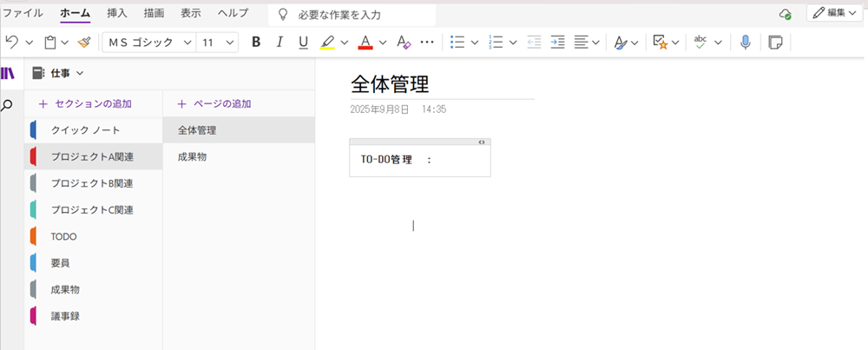Image resolution: width=868 pixels, height=350 pixels.
Task: Click the sticky note feed icon
Action: click(776, 42)
